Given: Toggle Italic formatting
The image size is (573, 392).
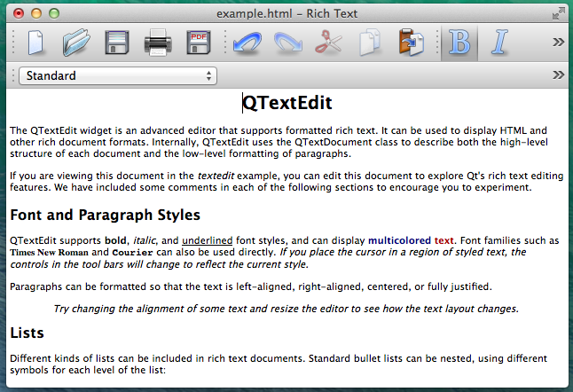Looking at the screenshot, I should click(500, 42).
